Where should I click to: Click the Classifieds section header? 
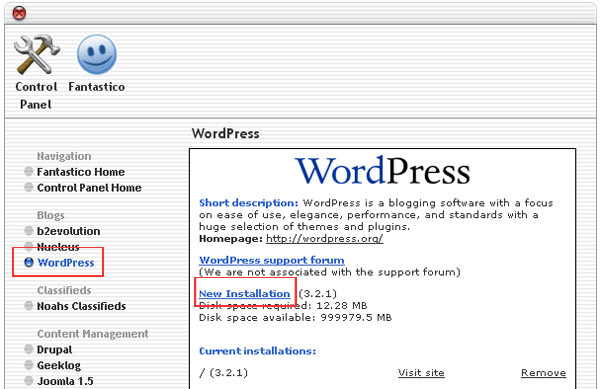[64, 290]
